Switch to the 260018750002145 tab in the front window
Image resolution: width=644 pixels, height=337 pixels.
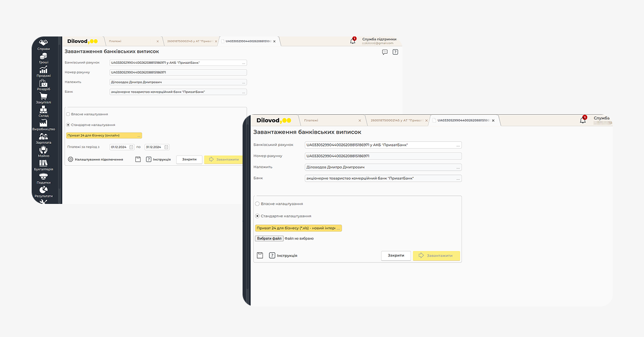(x=397, y=120)
